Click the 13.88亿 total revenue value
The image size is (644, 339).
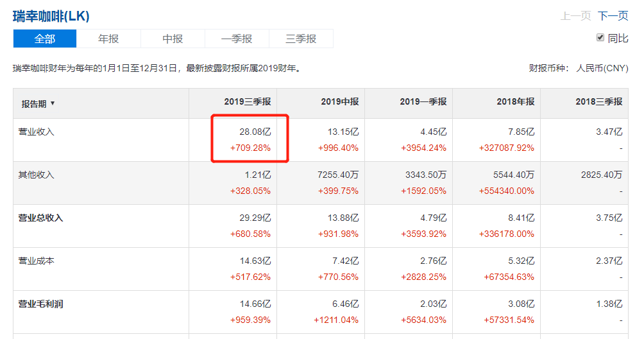pyautogui.click(x=343, y=218)
